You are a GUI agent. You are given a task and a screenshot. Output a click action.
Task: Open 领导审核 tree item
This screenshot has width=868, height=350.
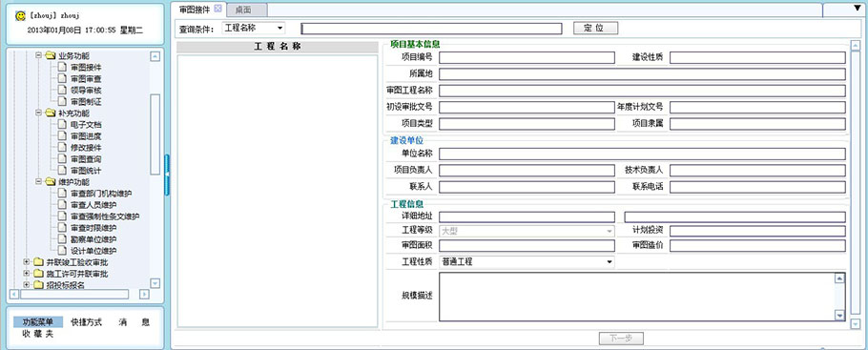click(x=86, y=91)
